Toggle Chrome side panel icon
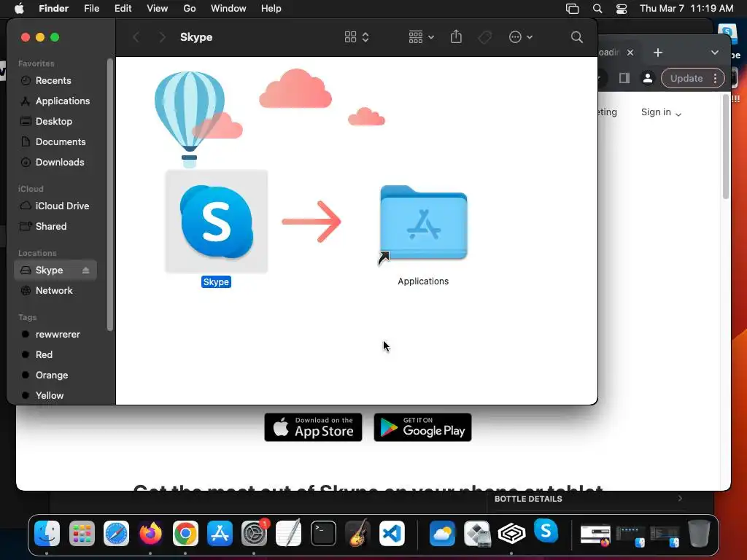Viewport: 747px width, 560px height. point(624,79)
